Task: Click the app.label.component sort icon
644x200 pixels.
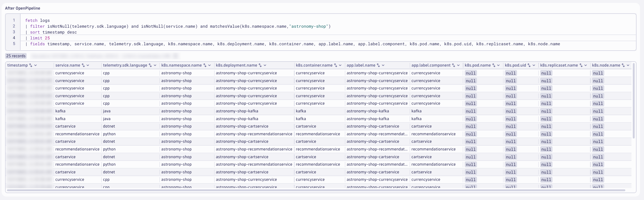Action: click(x=454, y=65)
